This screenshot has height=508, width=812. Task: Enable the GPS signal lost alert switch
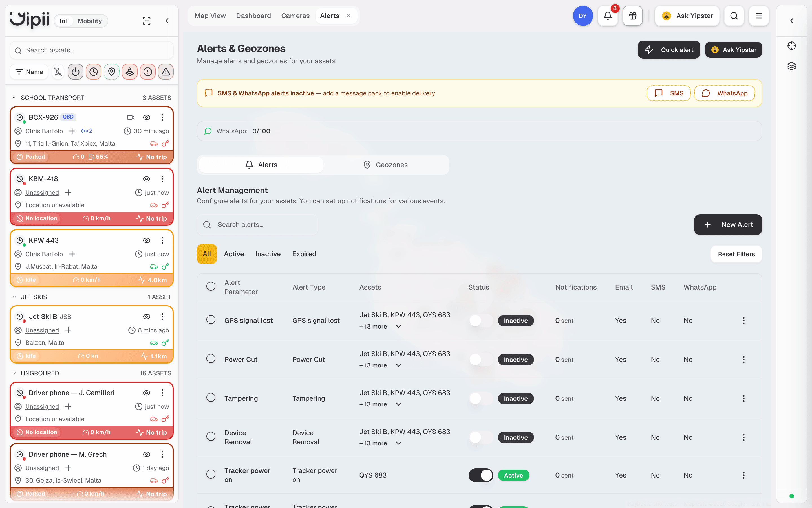[481, 321]
